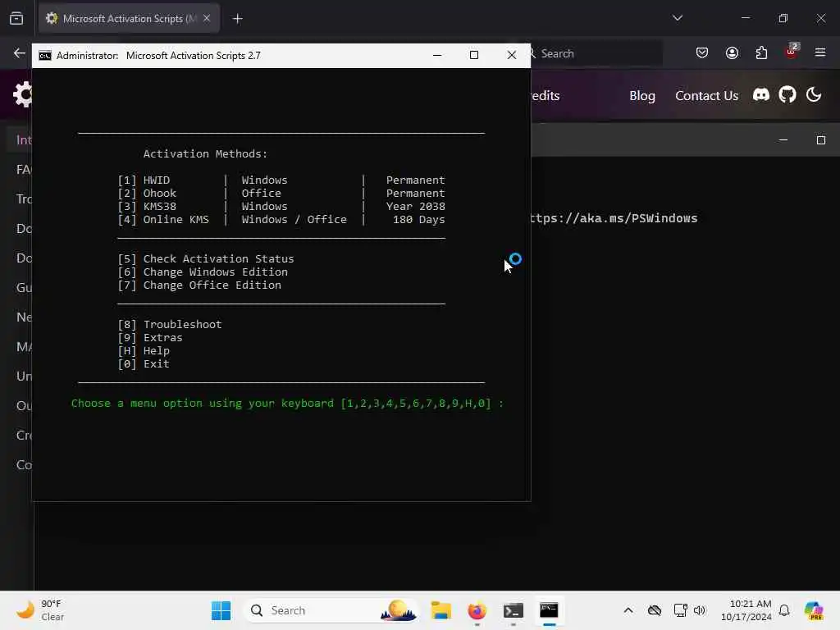Open the Firefox hamburger application menu
This screenshot has width=840, height=630.
point(820,52)
